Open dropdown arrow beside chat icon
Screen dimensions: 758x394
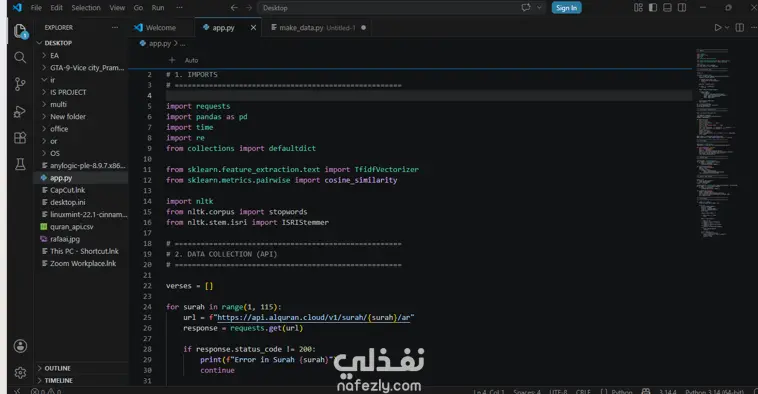(x=539, y=8)
